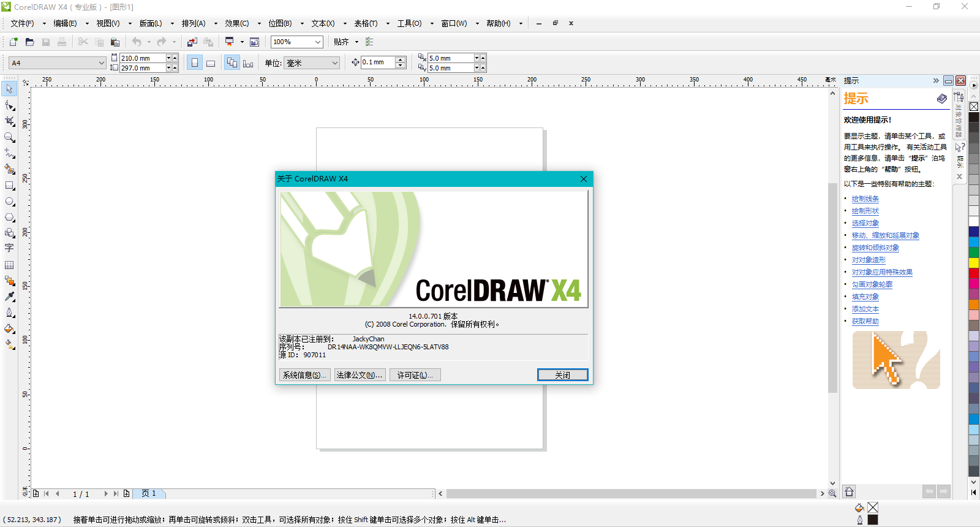
Task: Click the 许可证(L)... button
Action: pyautogui.click(x=415, y=375)
